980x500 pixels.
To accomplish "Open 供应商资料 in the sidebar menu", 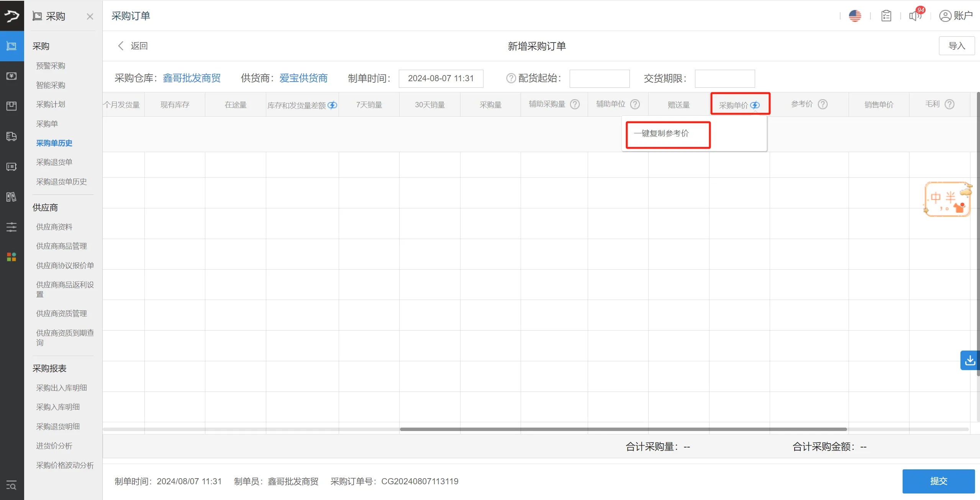I will click(54, 227).
